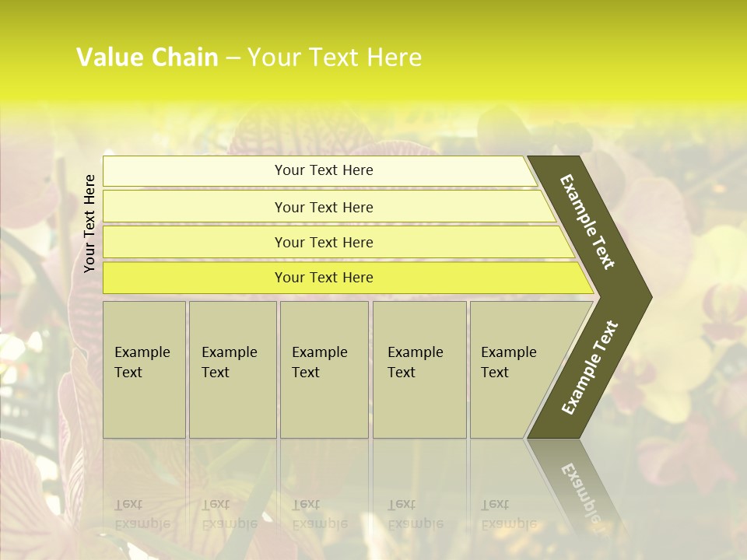Click the fourth "Example Text" box
Image resolution: width=747 pixels, height=560 pixels.
419,369
